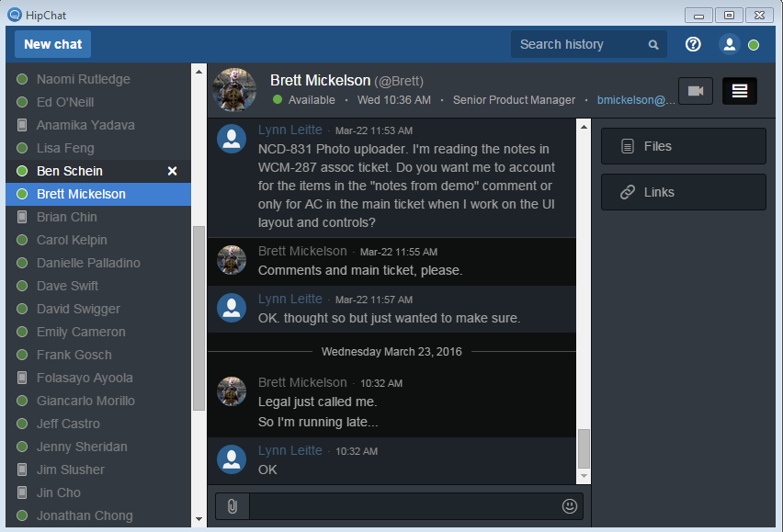Image resolution: width=783 pixels, height=532 pixels.
Task: Open the bmickelson@ email link
Action: [x=636, y=100]
